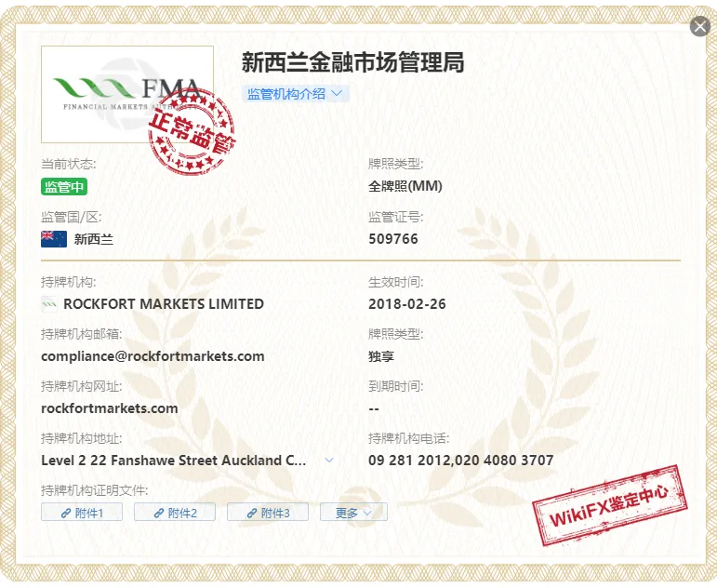Expand the full address with the chevron
The width and height of the screenshot is (717, 588).
pos(329,461)
